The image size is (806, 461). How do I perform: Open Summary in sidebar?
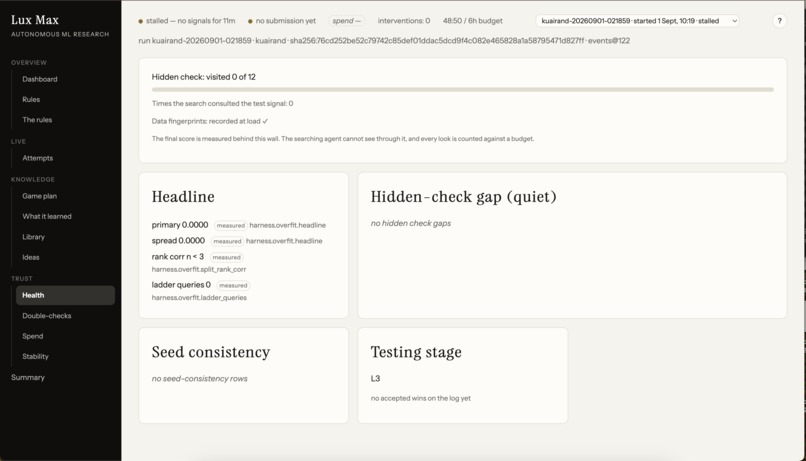28,377
